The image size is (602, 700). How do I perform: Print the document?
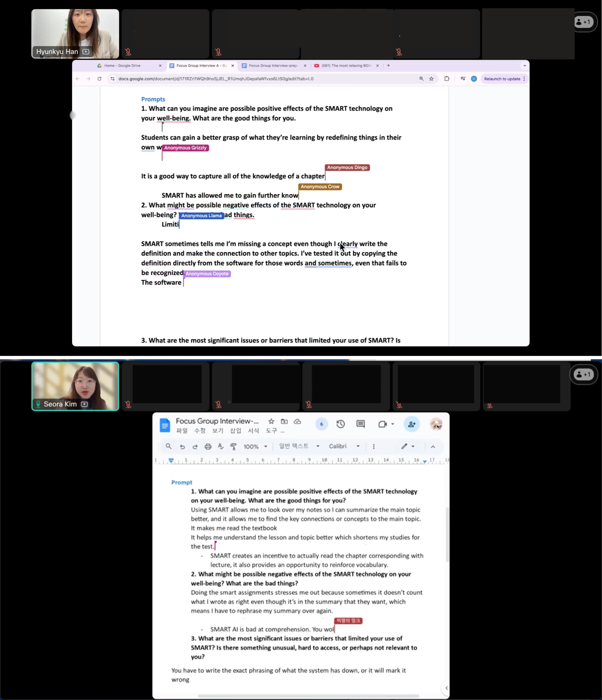click(208, 447)
